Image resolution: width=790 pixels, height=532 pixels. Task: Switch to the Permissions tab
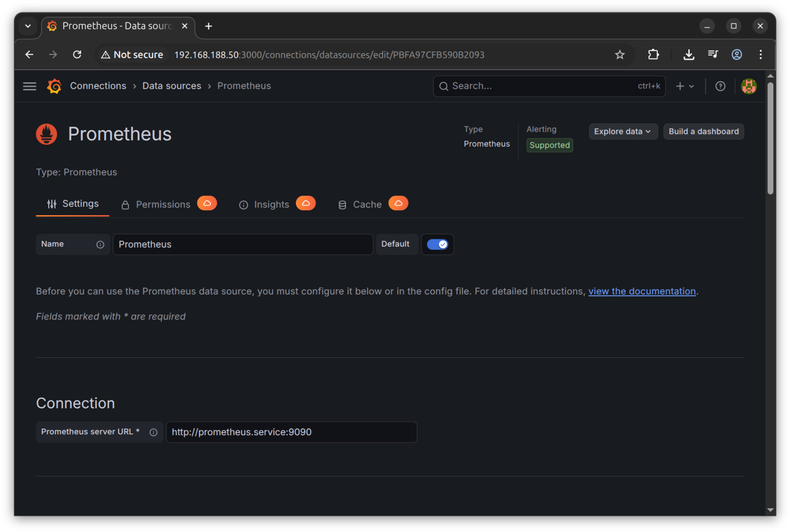coord(169,204)
